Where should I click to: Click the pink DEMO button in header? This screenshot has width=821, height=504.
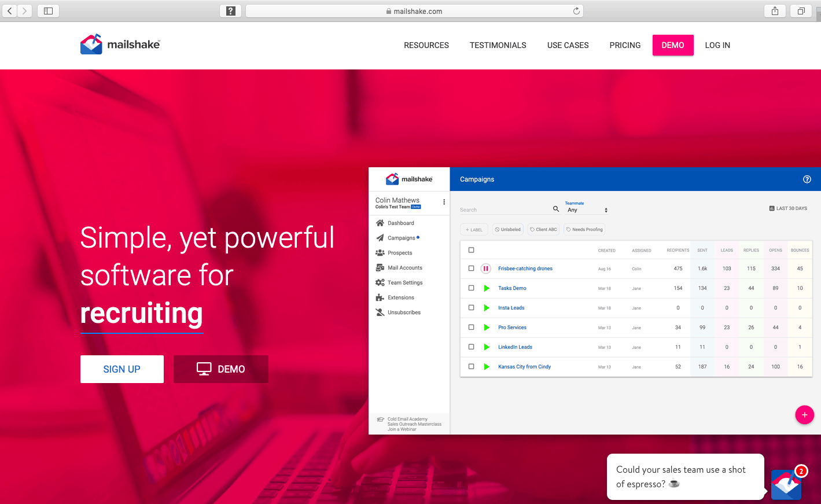pos(673,45)
